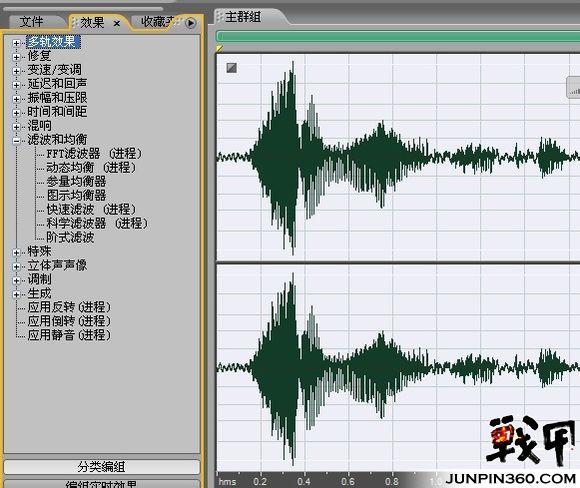The height and width of the screenshot is (488, 580).
Task: Select the 振幅和压限 label
Action: pos(57,98)
